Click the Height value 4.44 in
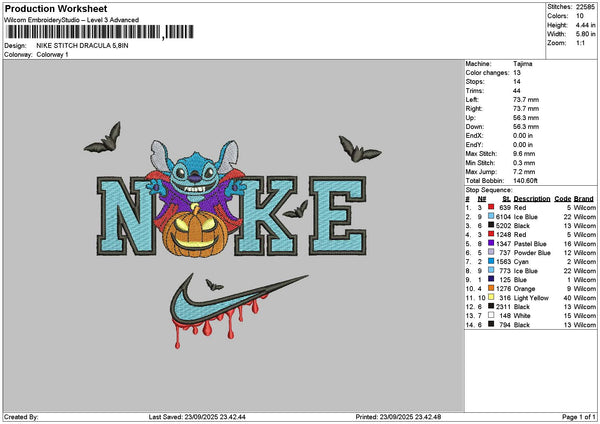Screen dimensions: 600x424 [x=585, y=25]
